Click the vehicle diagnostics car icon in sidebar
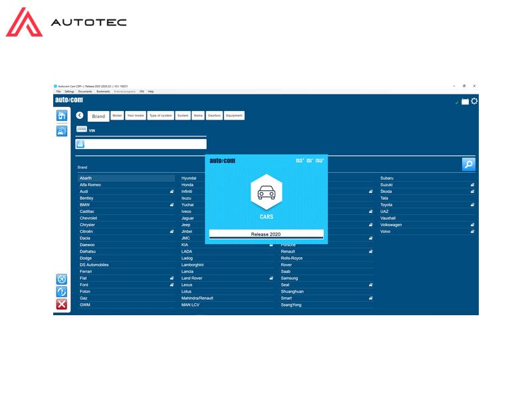532x399 pixels. pos(62,130)
